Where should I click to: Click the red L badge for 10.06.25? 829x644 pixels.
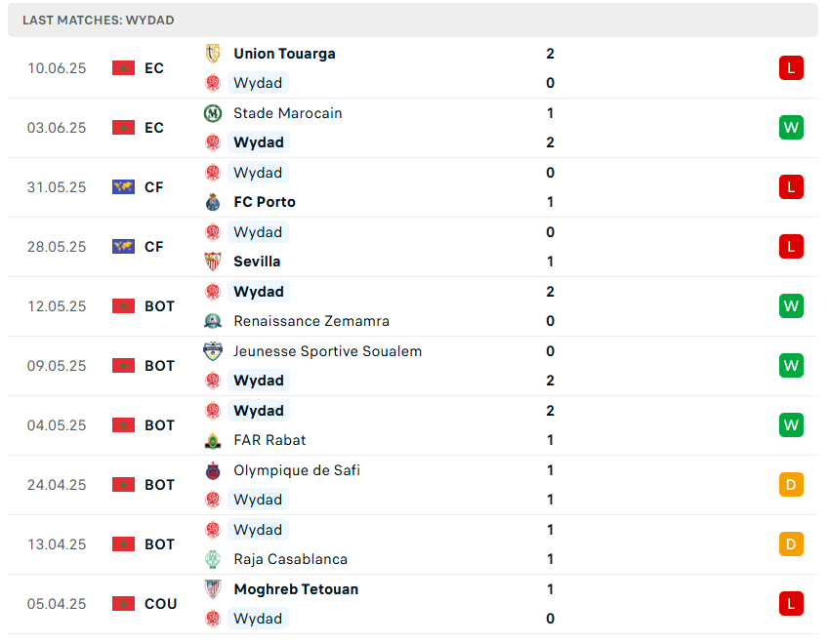tap(791, 68)
